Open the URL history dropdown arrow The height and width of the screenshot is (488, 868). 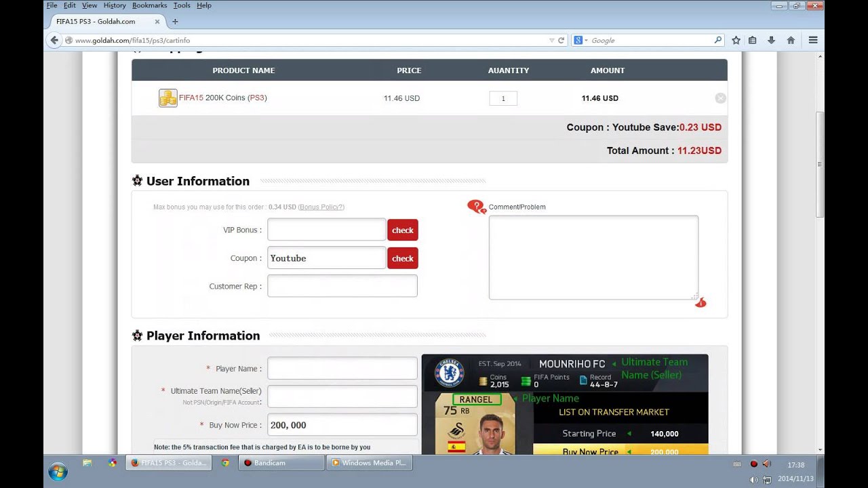click(x=551, y=41)
